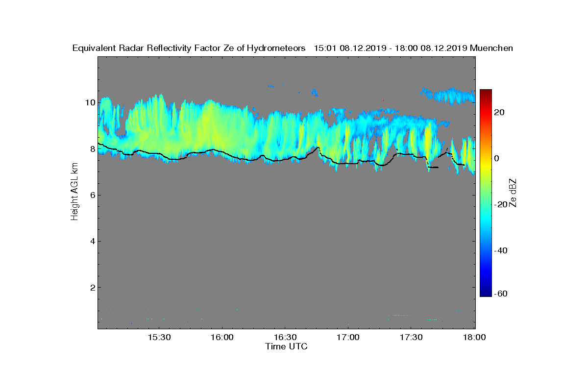
Task: Click the 17:30 time axis label
Action: (x=412, y=338)
